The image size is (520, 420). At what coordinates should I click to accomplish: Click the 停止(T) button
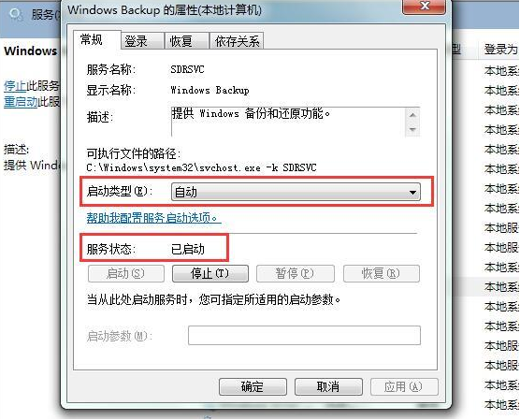[x=210, y=274]
